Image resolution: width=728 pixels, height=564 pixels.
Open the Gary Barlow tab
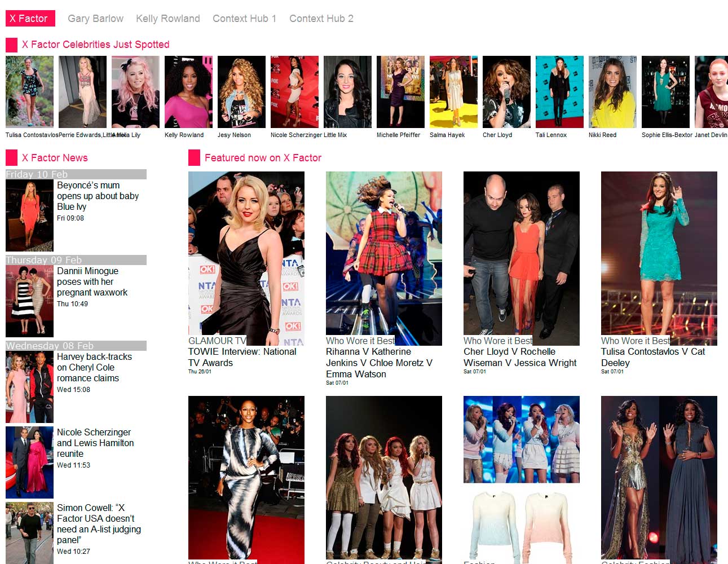click(95, 19)
